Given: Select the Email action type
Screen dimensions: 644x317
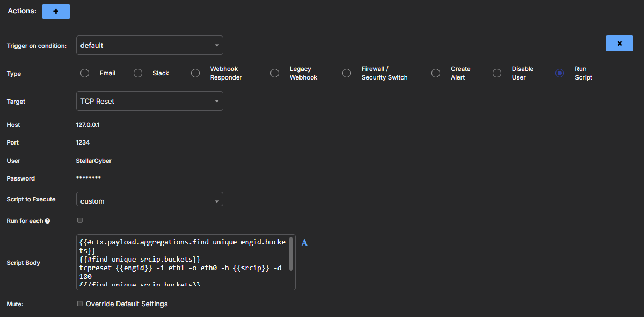Looking at the screenshot, I should 84,73.
